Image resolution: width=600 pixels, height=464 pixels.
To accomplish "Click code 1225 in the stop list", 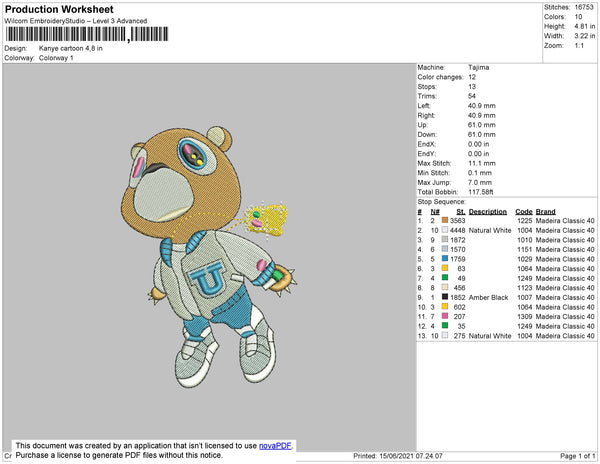I will point(525,221).
